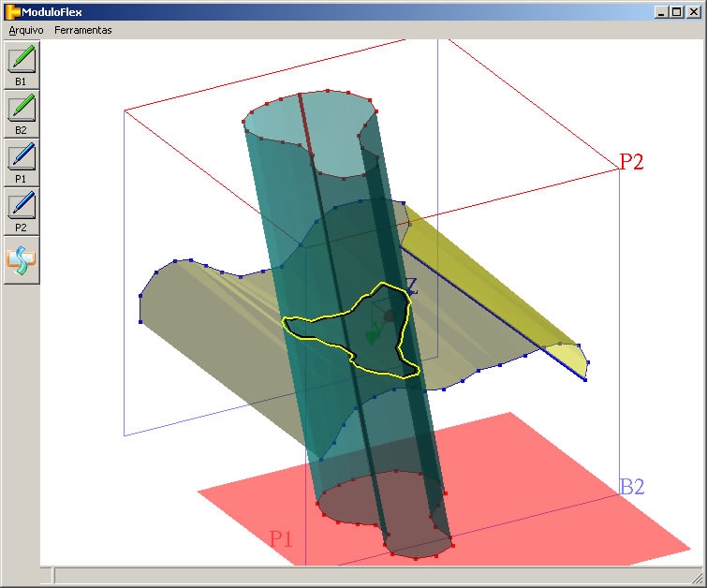Select the P2 blue pencil tool

21,203
